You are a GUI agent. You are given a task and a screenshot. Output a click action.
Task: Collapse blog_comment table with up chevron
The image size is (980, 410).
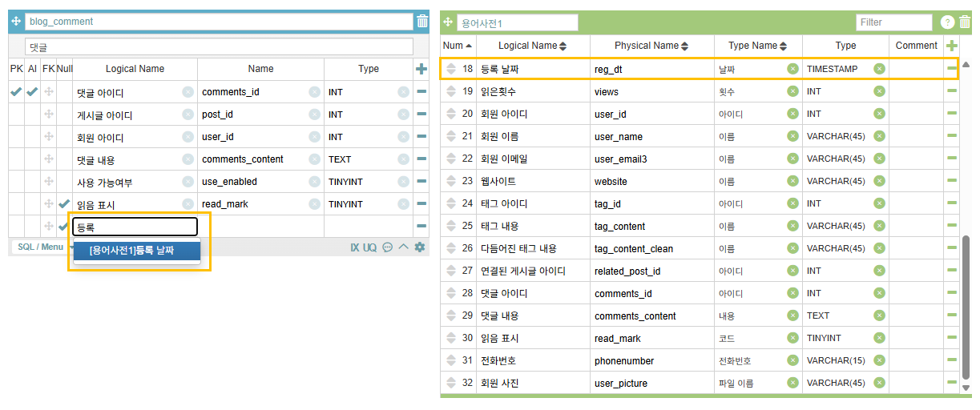point(404,247)
